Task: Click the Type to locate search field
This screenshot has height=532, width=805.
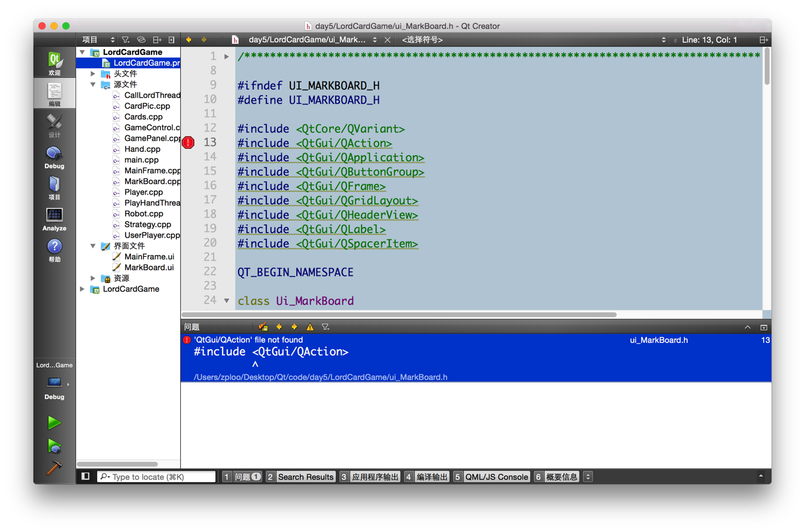Action: [156, 477]
